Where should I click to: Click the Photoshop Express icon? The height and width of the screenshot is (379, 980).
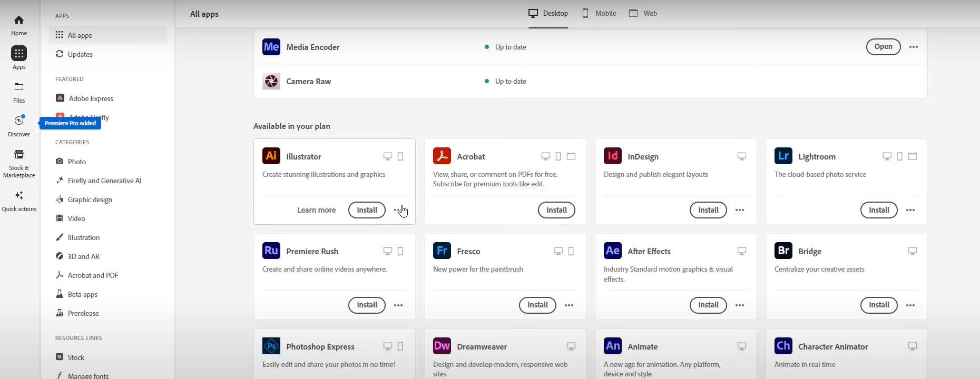coord(271,346)
